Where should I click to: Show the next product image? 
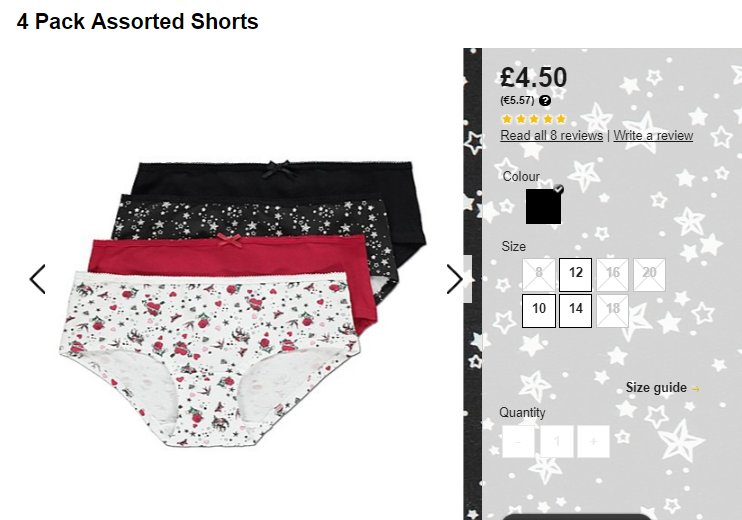[454, 279]
